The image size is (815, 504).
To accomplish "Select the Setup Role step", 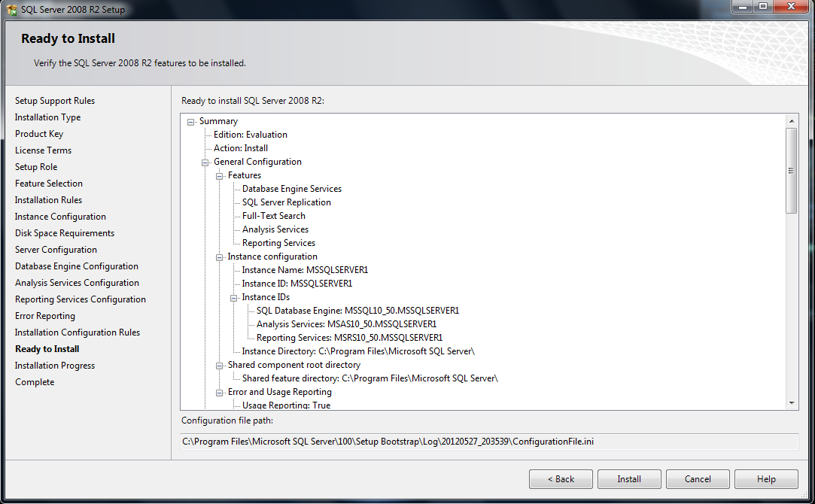I will click(x=36, y=167).
